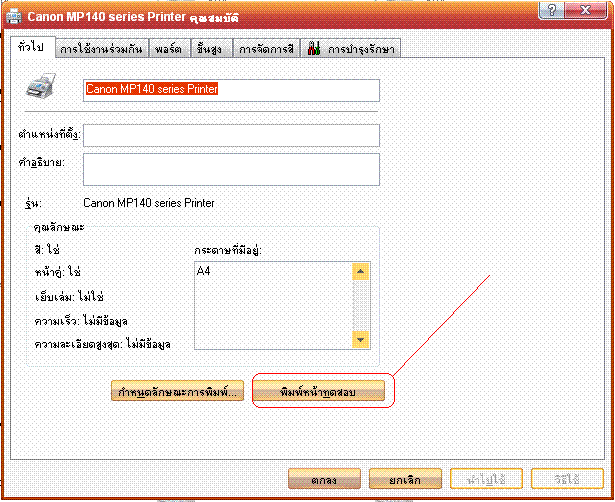
Task: Click the วิธีใช้ help button at bottom
Action: pos(567,479)
